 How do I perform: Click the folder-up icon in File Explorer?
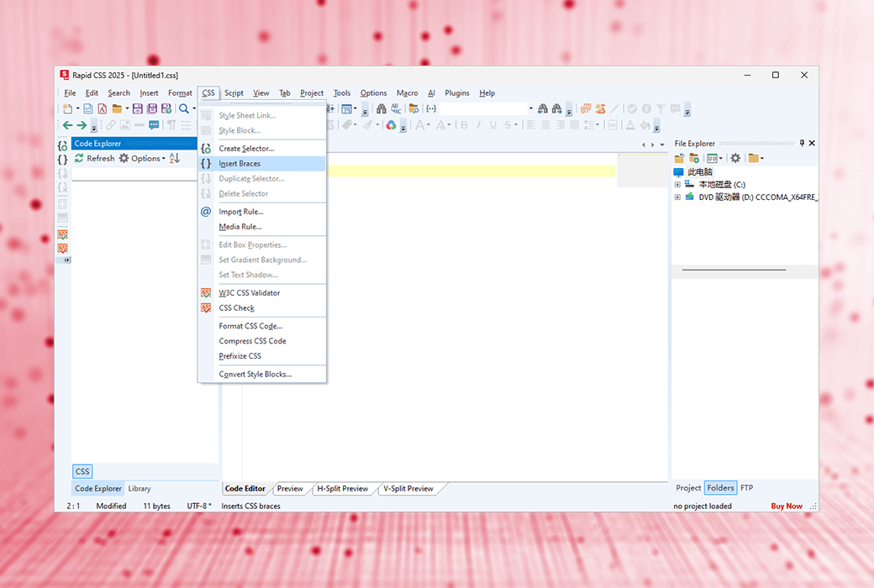tap(680, 158)
